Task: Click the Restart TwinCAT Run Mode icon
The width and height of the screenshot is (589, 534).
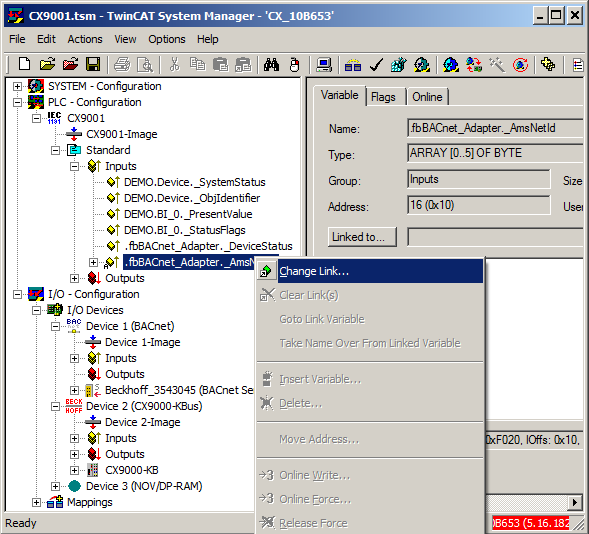Action: tap(421, 64)
